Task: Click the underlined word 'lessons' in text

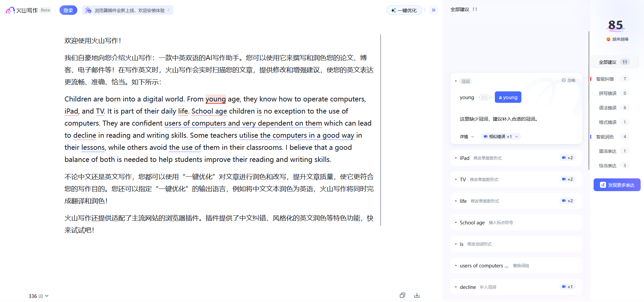Action: click(93, 147)
